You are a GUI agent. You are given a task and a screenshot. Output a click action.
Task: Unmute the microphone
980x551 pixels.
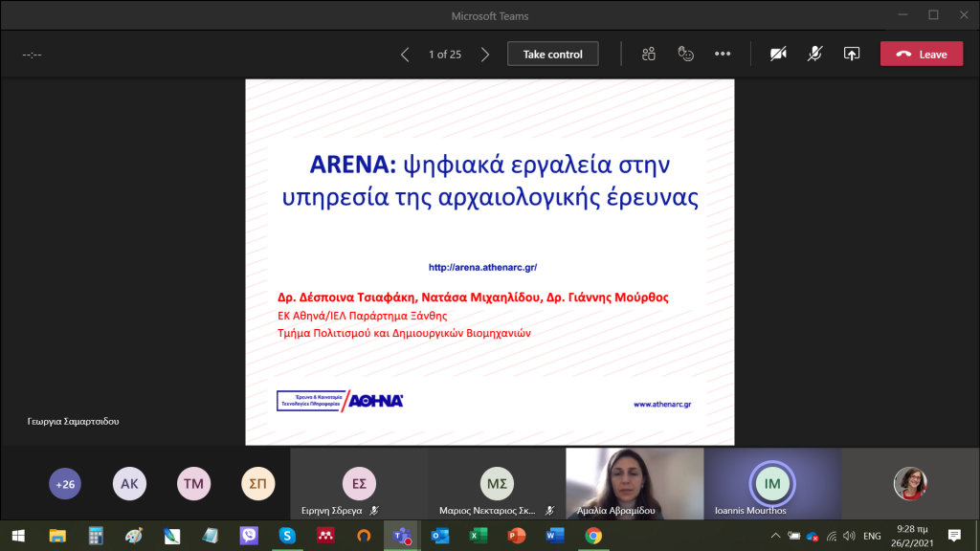[x=814, y=55]
